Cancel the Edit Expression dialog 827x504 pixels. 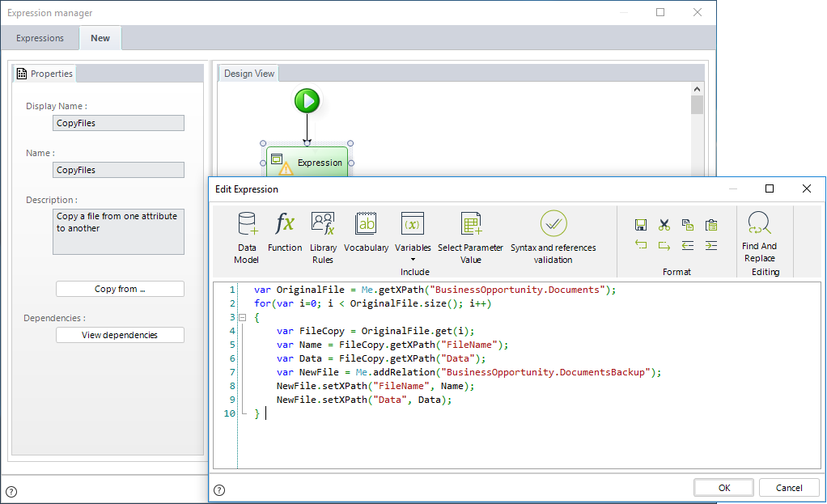(789, 488)
